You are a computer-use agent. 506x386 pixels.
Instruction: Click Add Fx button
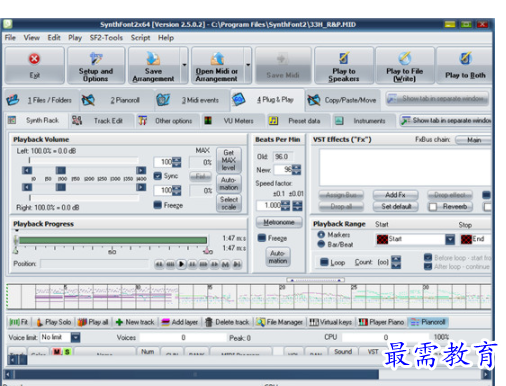coord(395,195)
